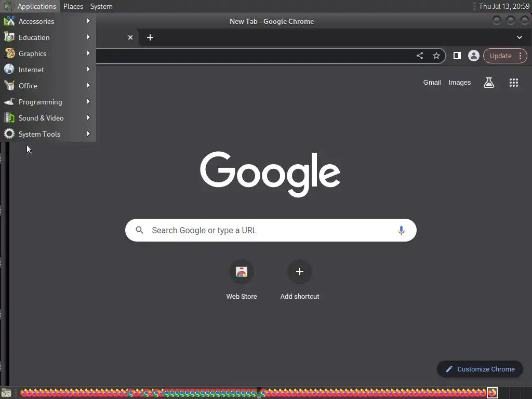Expand the arrow beside Education
Image resolution: width=532 pixels, height=399 pixels.
click(x=88, y=37)
